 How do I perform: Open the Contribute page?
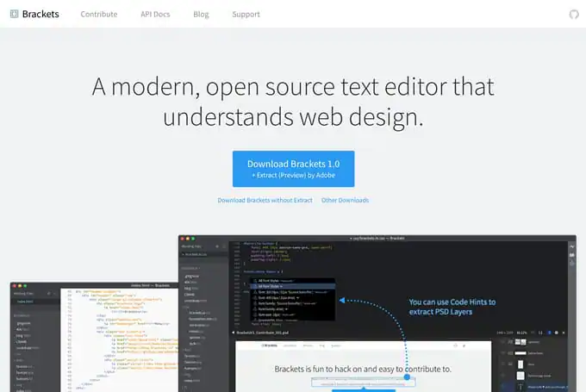(x=98, y=14)
